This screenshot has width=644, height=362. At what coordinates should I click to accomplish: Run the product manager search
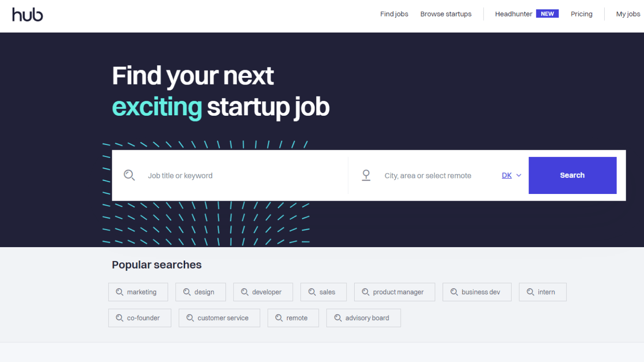(394, 292)
